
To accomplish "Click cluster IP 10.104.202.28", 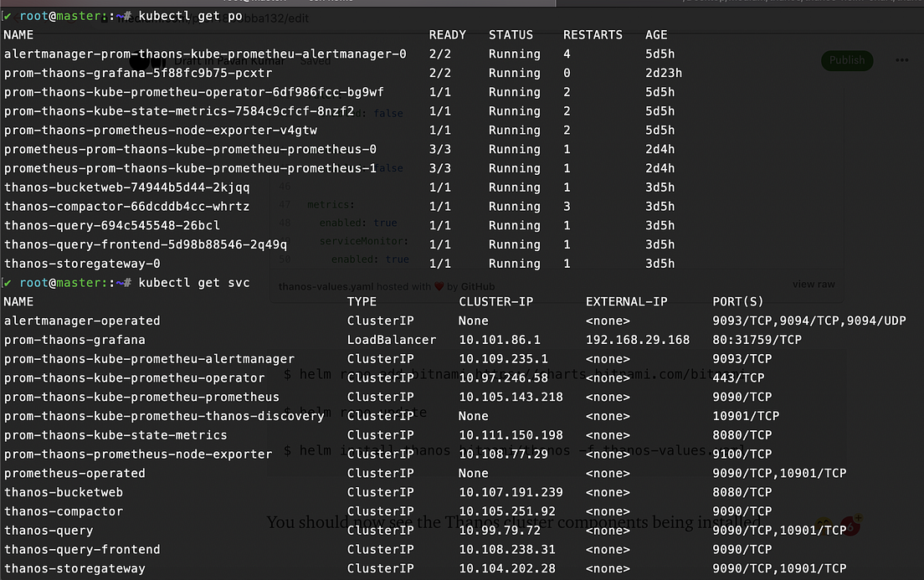I will pyautogui.click(x=507, y=568).
